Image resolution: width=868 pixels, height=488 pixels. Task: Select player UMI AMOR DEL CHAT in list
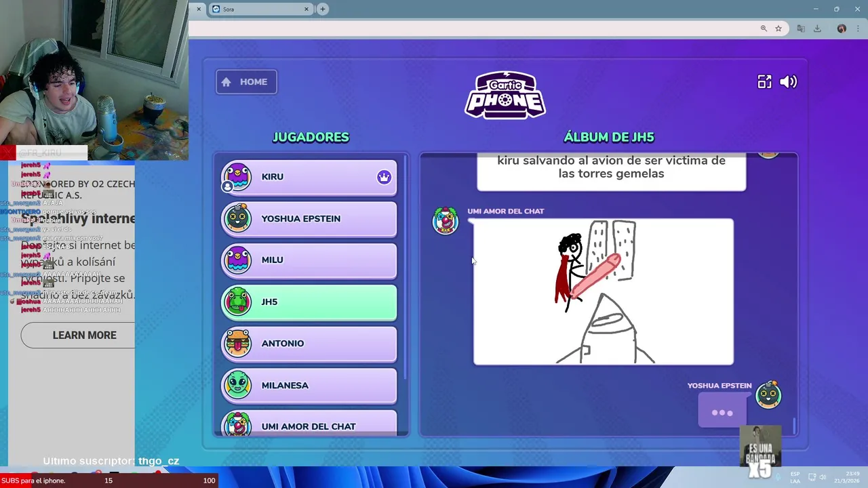click(309, 424)
